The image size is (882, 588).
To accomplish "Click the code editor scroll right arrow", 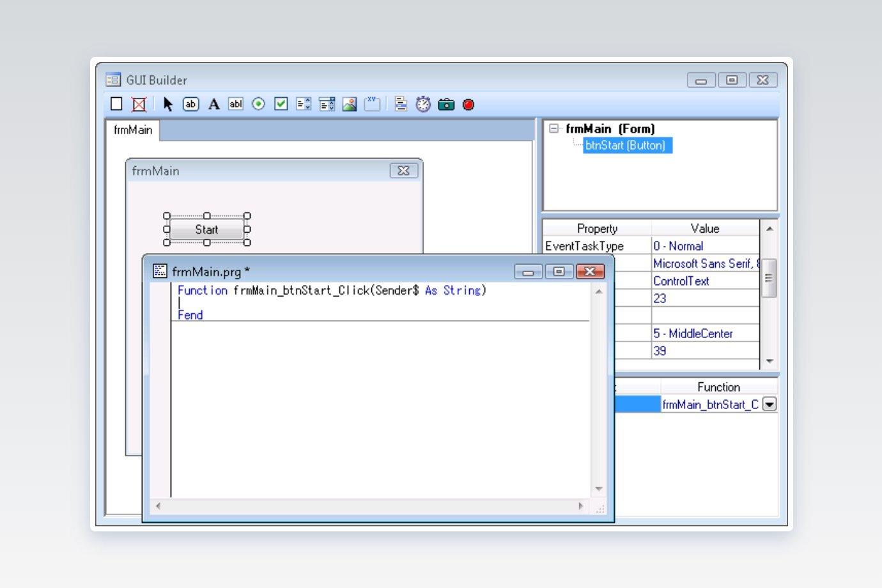I will [x=580, y=506].
